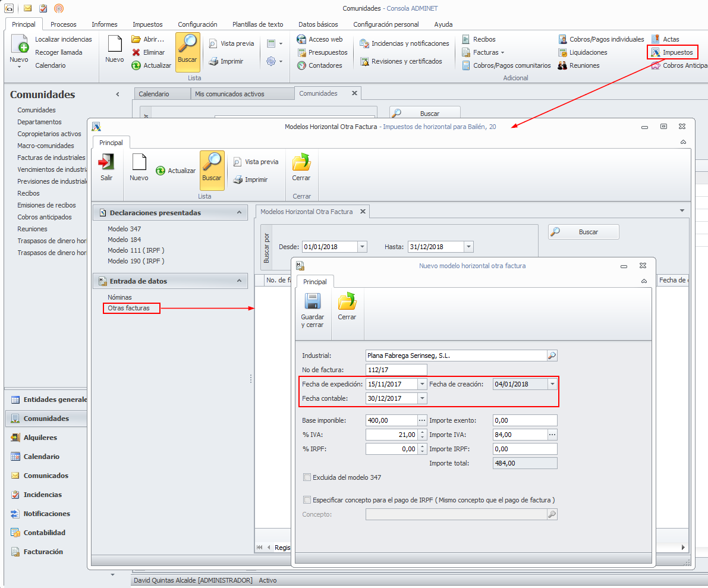
Task: Click Cerrar icon in Modelos window ribbon
Action: [x=301, y=162]
